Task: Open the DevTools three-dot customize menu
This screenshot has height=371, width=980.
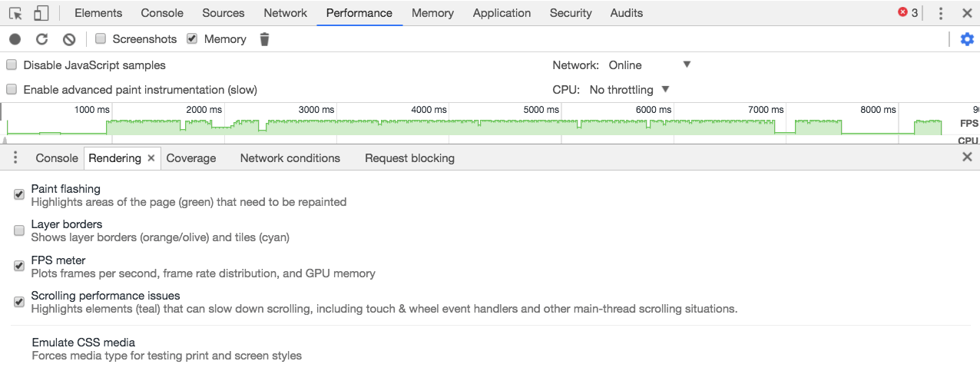Action: (x=941, y=13)
